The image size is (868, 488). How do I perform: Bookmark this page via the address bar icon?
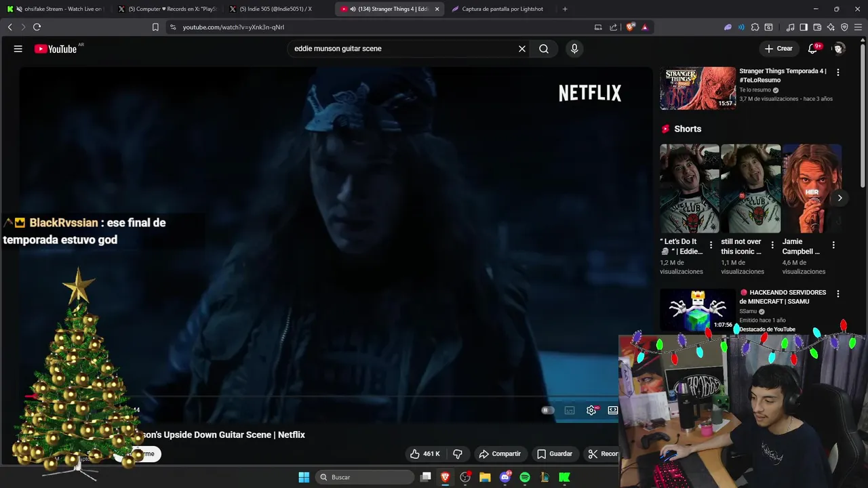(x=155, y=27)
